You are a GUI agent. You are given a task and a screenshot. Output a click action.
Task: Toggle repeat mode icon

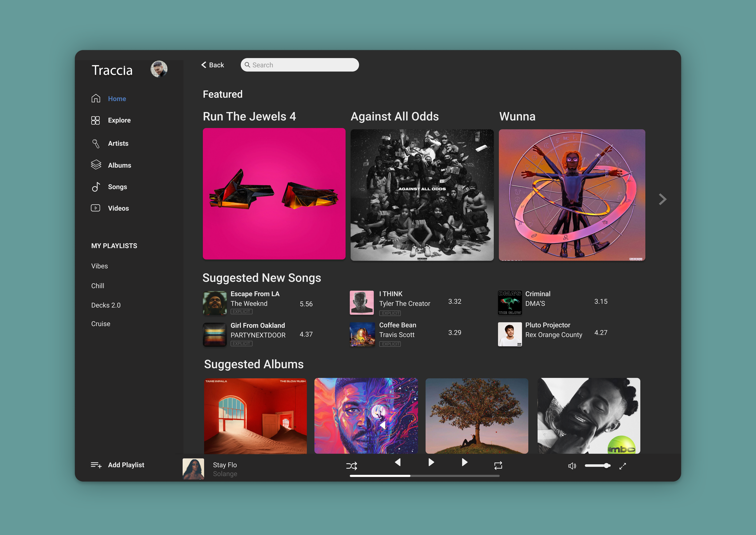[x=498, y=465]
